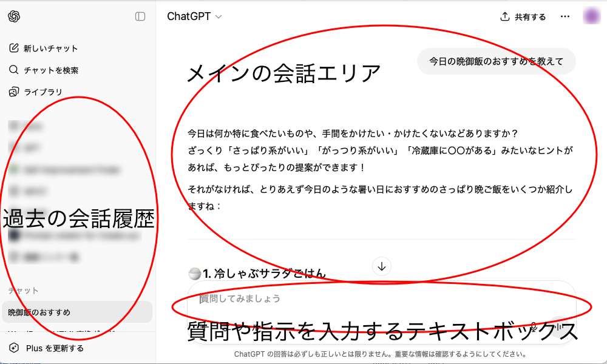
Task: Click the scroll-to-bottom down arrow button
Action: point(382,266)
